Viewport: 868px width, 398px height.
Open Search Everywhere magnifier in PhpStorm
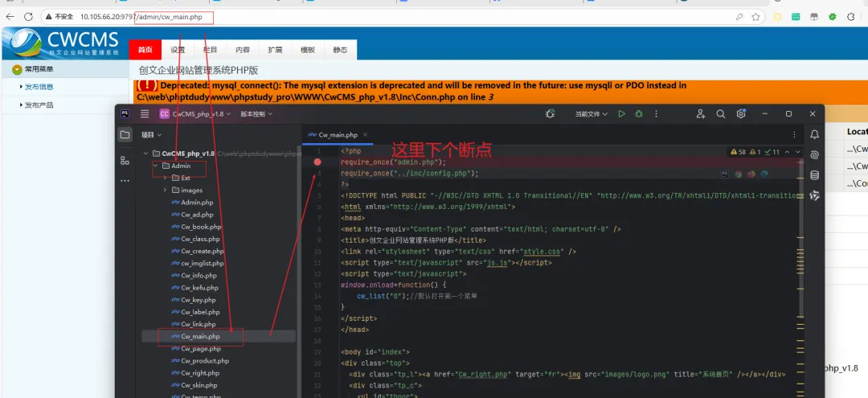pos(721,113)
